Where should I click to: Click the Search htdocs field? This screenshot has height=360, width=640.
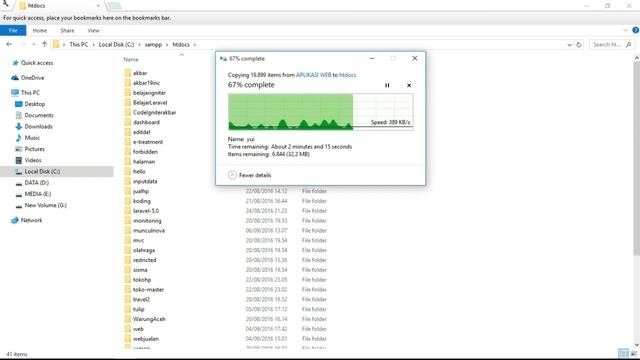(611, 44)
